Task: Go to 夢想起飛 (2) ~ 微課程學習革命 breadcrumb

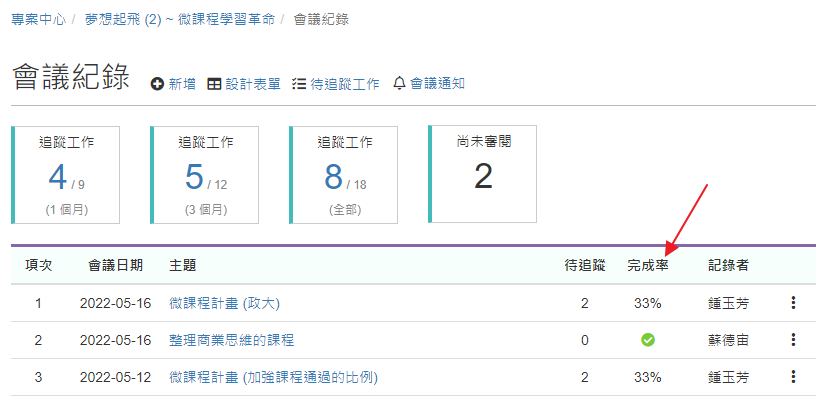Action: (180, 20)
